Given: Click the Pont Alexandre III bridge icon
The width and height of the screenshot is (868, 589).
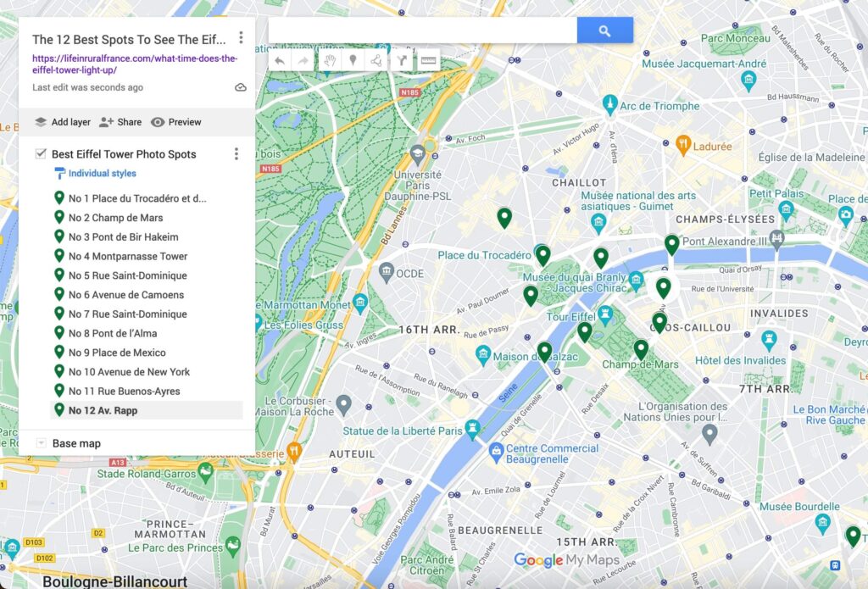Looking at the screenshot, I should 776,239.
